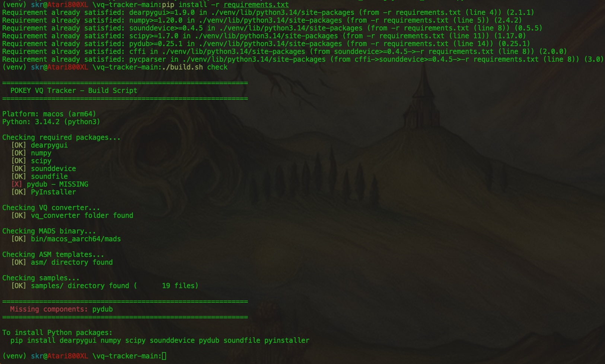The image size is (605, 364).
Task: Click the [OK] marker for asm/ directory
Action: pos(19,262)
